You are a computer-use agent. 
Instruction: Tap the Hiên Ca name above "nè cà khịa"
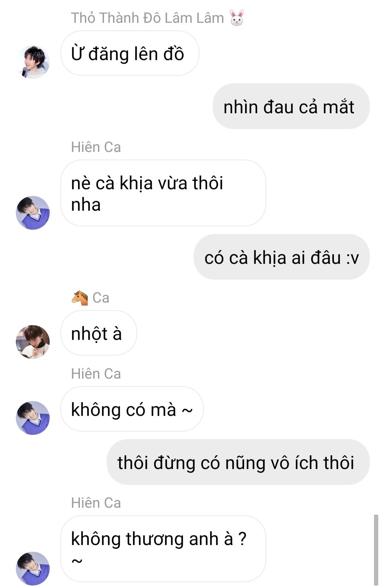[x=96, y=147]
